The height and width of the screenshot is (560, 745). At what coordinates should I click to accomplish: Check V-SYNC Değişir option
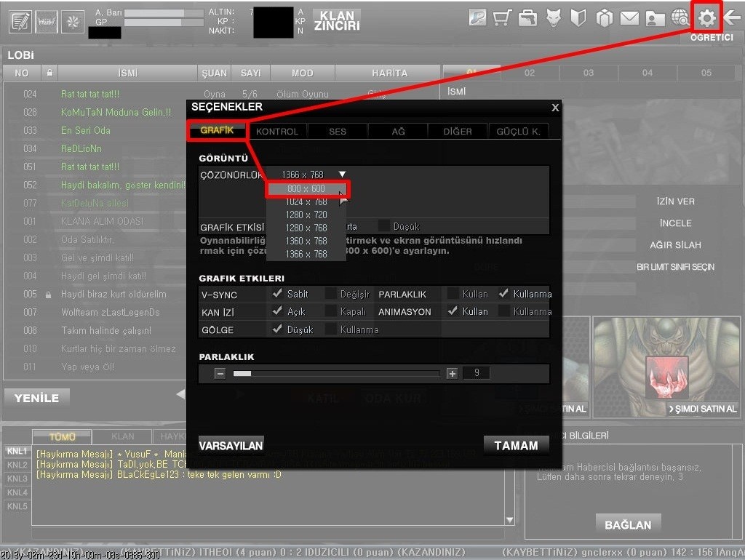click(x=330, y=294)
